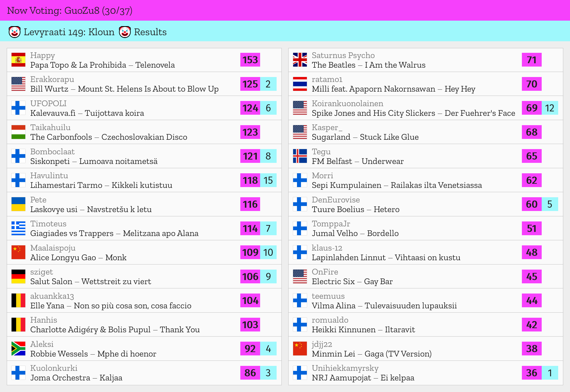Click the Greece flag beside Timoteus

click(18, 228)
